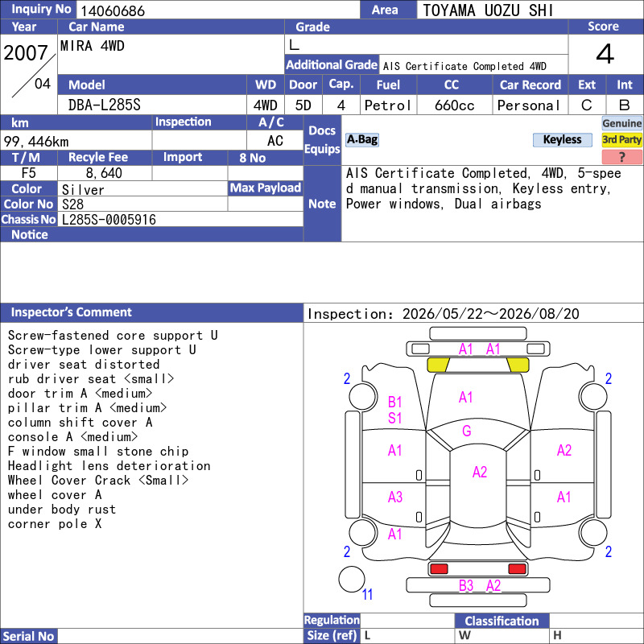The height and width of the screenshot is (644, 644).
Task: Click the area value TOYAMA UOZU SHI
Action: coord(488,10)
